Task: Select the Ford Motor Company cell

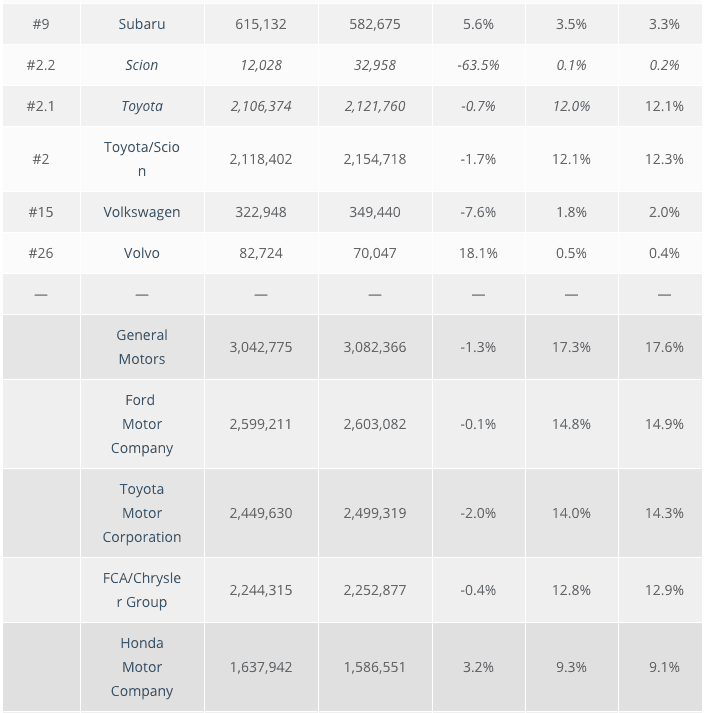Action: 142,424
